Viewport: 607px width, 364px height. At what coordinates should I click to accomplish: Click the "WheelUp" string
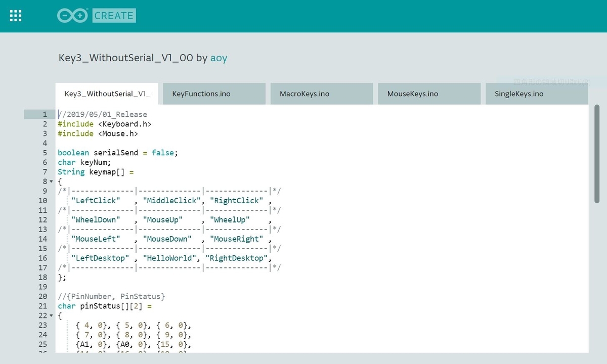coord(230,220)
